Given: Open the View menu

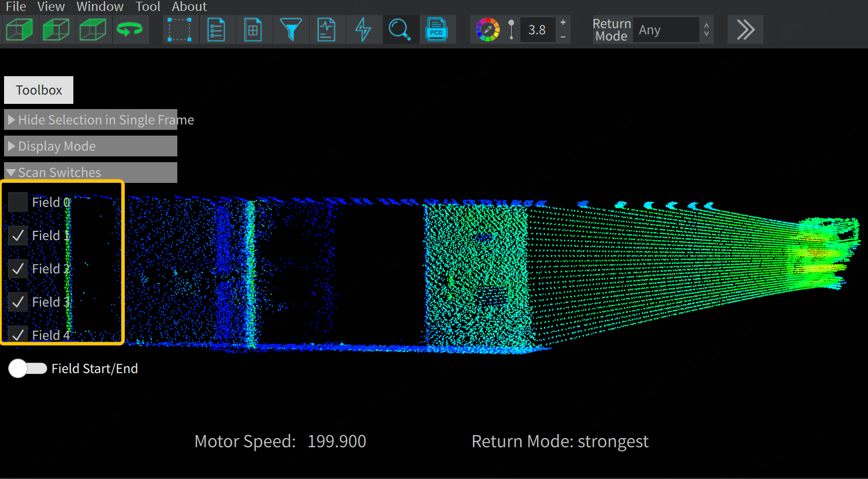Looking at the screenshot, I should (51, 6).
